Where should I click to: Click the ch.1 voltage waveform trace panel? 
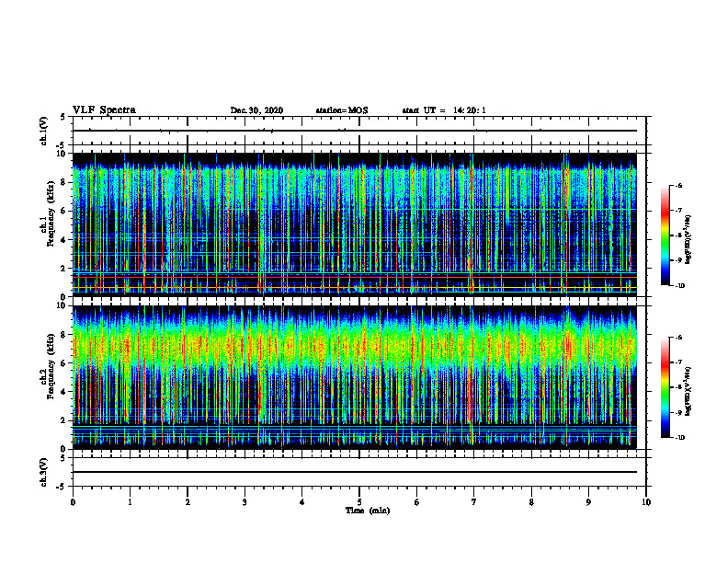(x=359, y=131)
